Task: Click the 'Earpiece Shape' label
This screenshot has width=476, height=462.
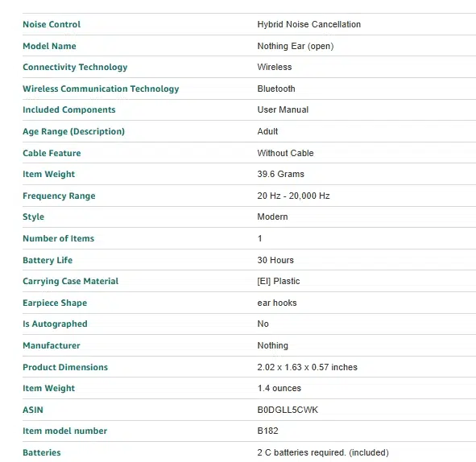Action: coord(55,303)
